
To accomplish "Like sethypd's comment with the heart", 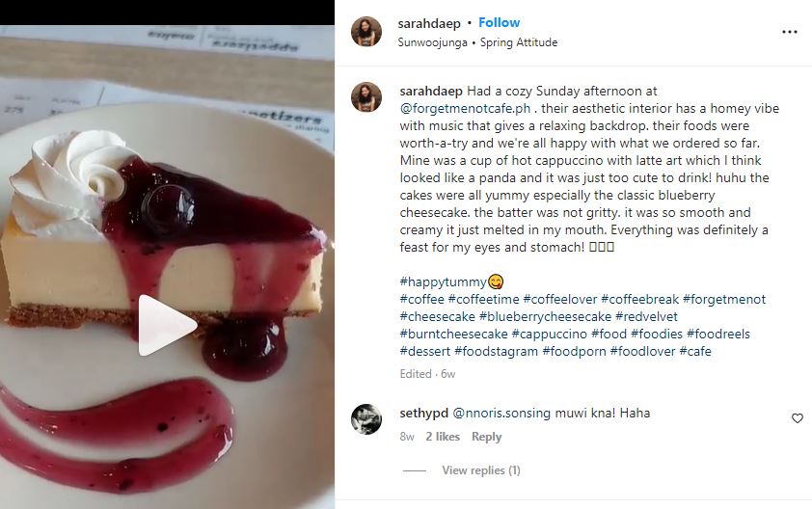I will (x=797, y=418).
